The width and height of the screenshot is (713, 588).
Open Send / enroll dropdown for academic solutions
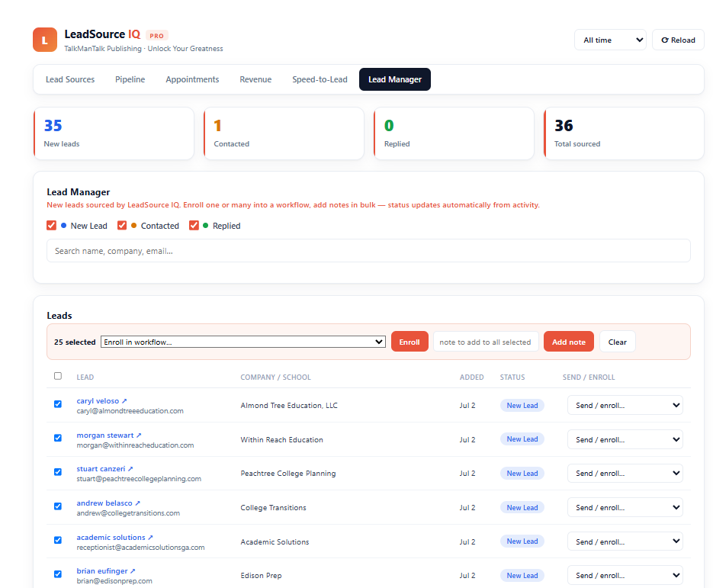click(625, 541)
